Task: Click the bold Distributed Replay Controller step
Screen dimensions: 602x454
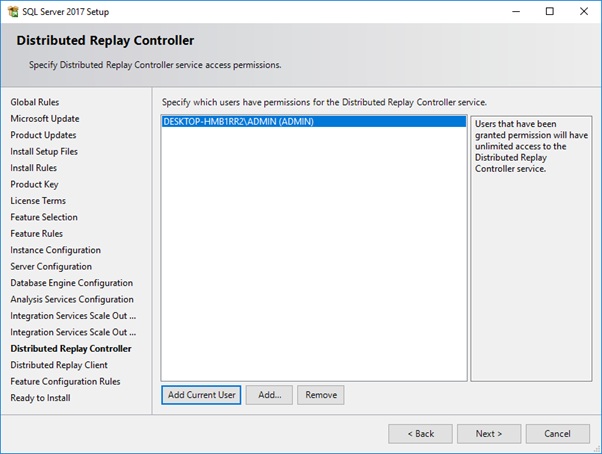Action: 71,348
